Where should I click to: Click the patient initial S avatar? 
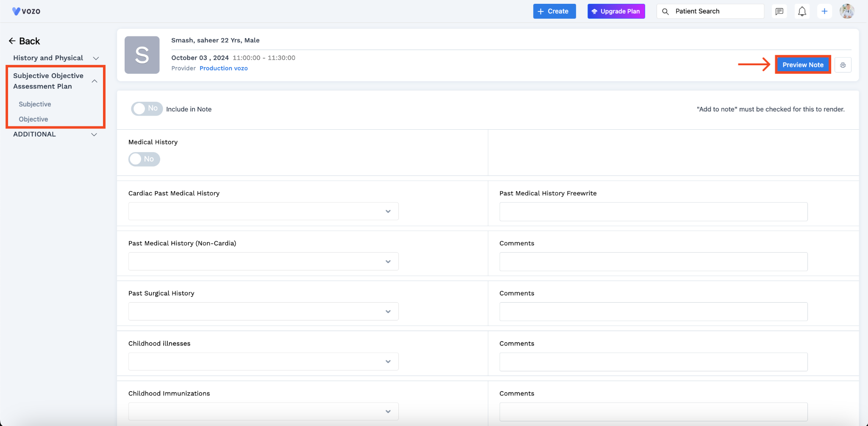click(142, 55)
